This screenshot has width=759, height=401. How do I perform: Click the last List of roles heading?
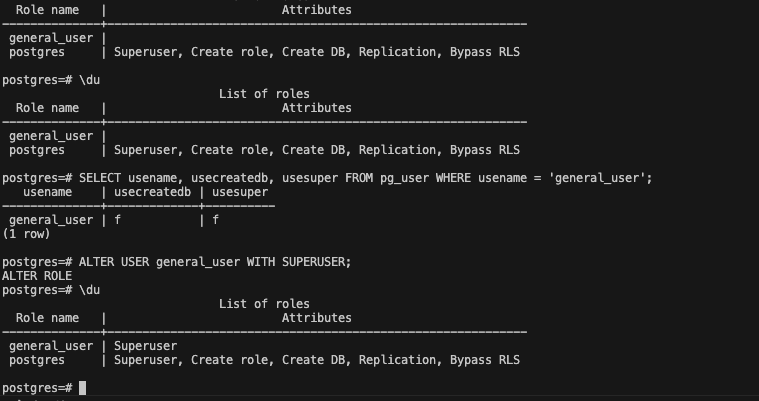pyautogui.click(x=264, y=304)
